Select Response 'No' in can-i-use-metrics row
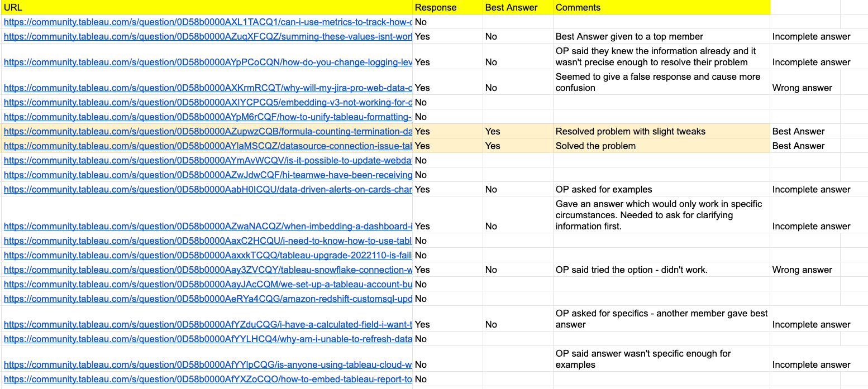This screenshot has height=389, width=868. tap(448, 22)
